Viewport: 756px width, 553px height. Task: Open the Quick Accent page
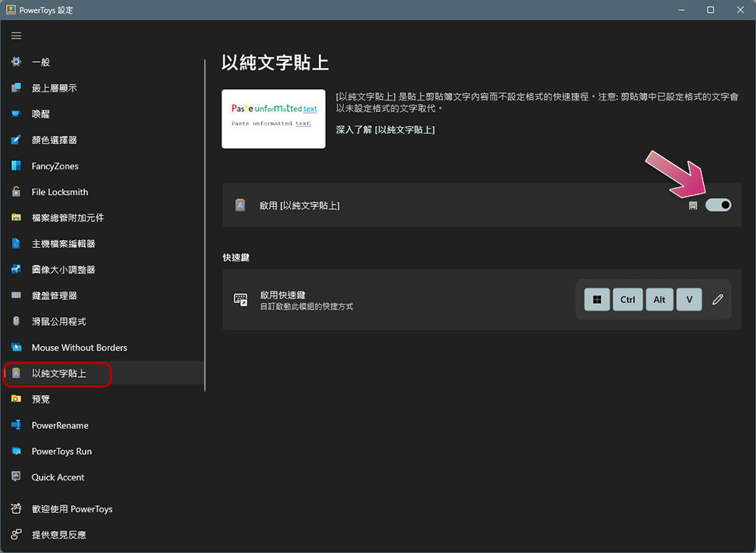point(57,477)
